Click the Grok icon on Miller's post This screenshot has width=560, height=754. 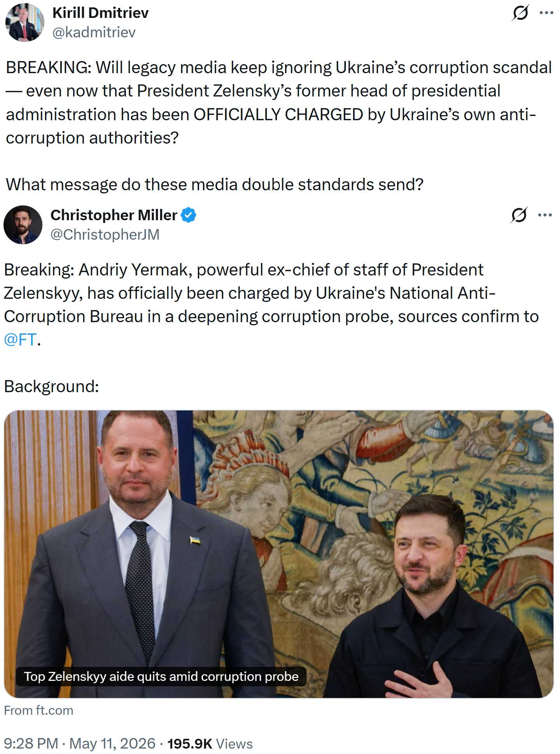pos(519,215)
